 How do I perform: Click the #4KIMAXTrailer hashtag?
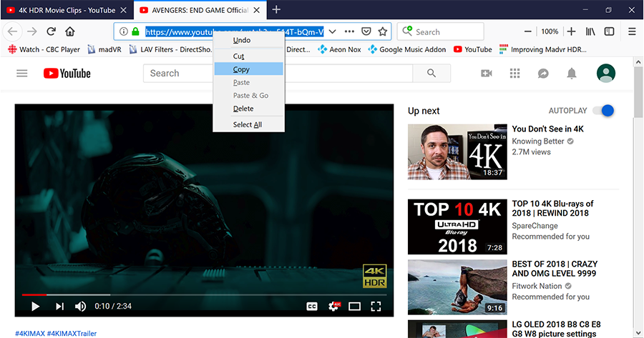click(x=72, y=334)
